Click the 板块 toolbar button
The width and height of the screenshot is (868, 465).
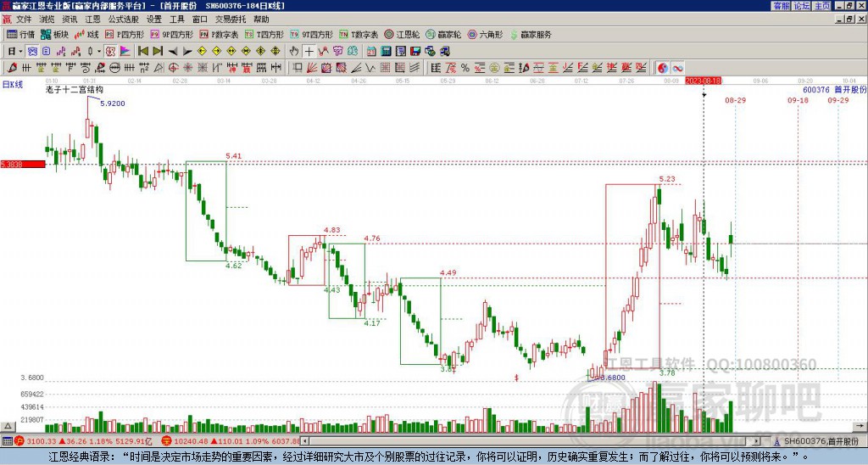(54, 34)
